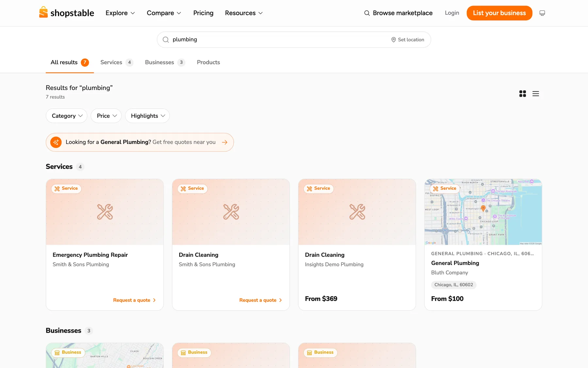588x368 pixels.
Task: Open the Price filter dropdown
Action: coord(106,116)
